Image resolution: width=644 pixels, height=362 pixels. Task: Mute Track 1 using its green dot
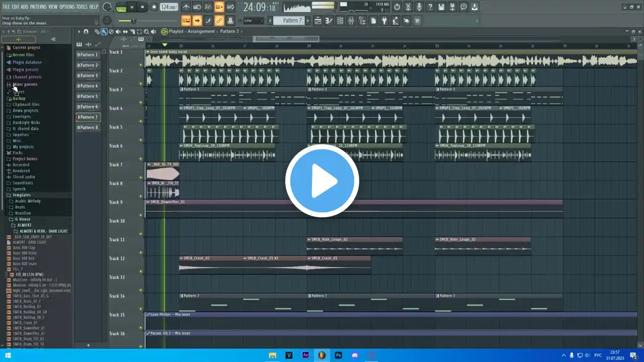coord(141,65)
